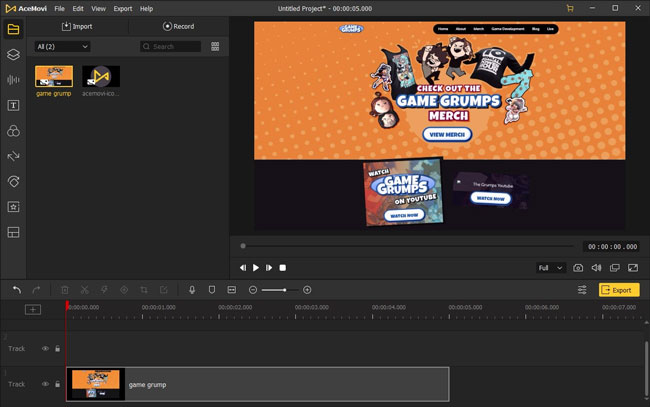The height and width of the screenshot is (407, 650).
Task: Open the Media folder panel in sidebar
Action: 13,29
